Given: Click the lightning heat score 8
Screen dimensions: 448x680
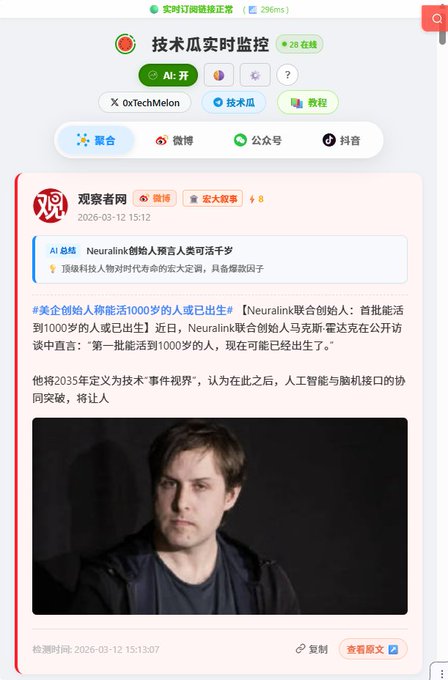Looking at the screenshot, I should pyautogui.click(x=256, y=199).
